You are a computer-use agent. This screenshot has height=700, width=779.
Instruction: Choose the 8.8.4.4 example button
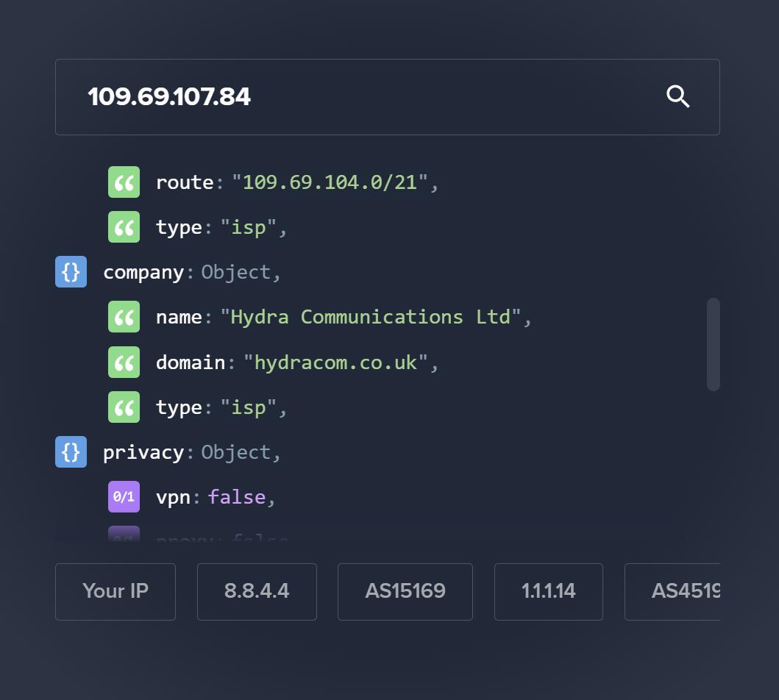click(257, 591)
